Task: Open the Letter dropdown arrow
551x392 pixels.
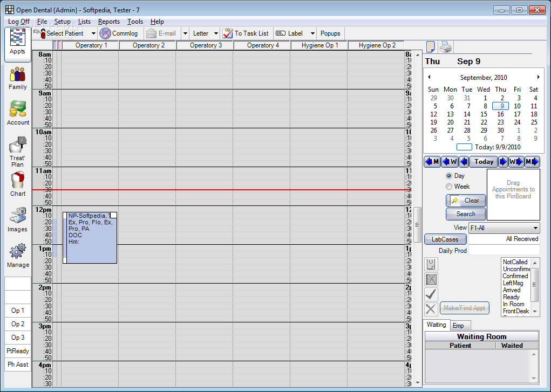Action: [x=216, y=33]
